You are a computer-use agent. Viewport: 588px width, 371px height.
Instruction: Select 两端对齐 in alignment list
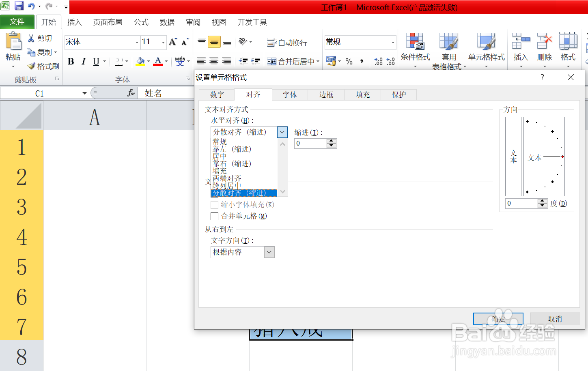click(x=227, y=178)
